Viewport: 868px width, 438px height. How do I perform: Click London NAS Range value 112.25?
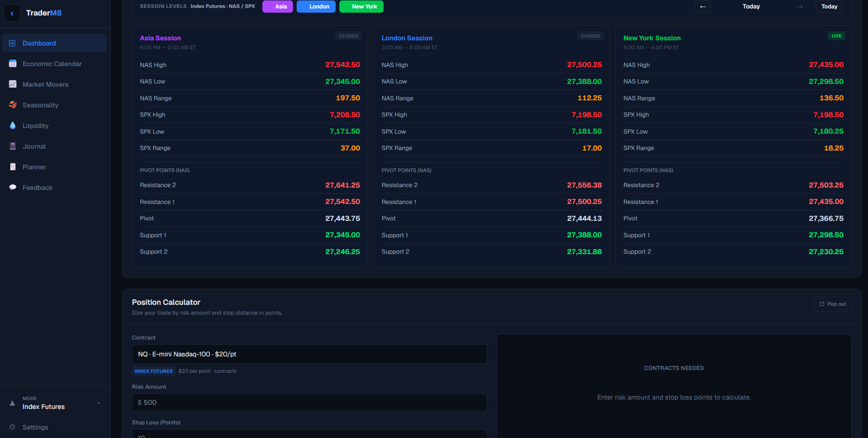590,98
